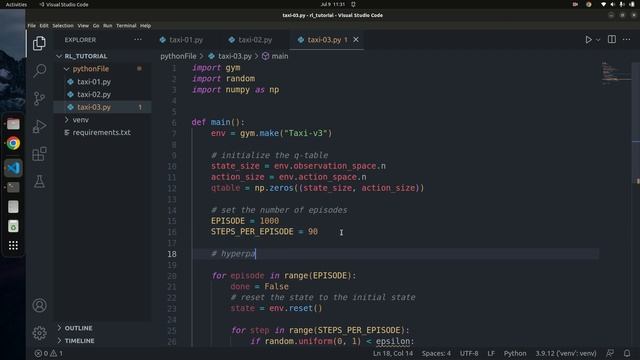
Task: Place cursor on line 'EPISODE = 1000'
Action: 245,221
